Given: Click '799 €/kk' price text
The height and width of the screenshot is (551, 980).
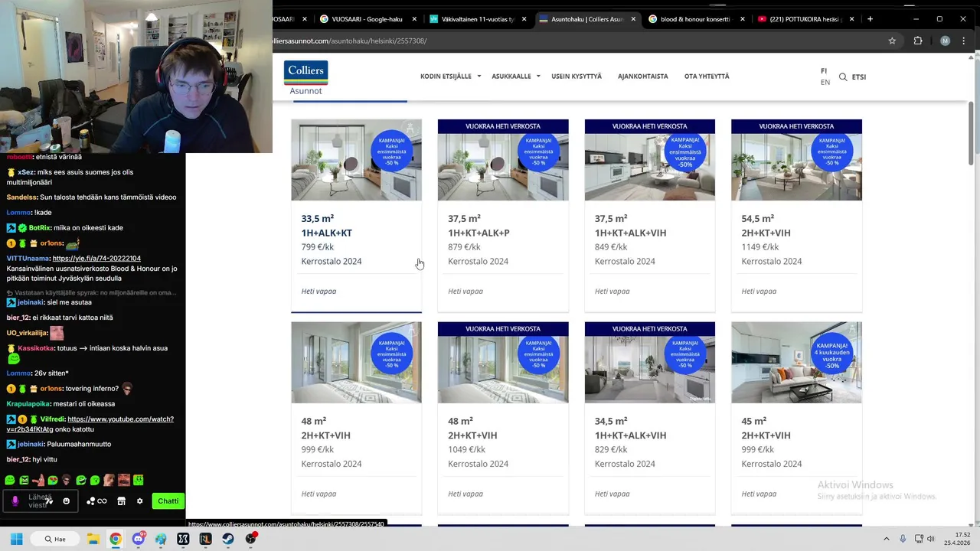Looking at the screenshot, I should (317, 247).
